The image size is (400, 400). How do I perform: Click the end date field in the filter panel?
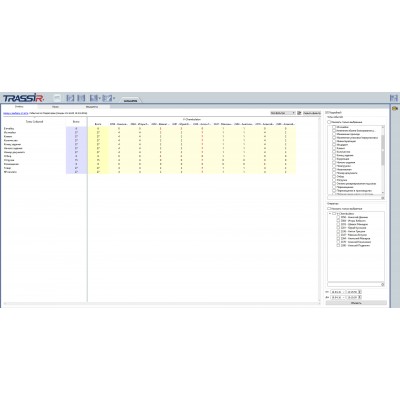(x=338, y=297)
